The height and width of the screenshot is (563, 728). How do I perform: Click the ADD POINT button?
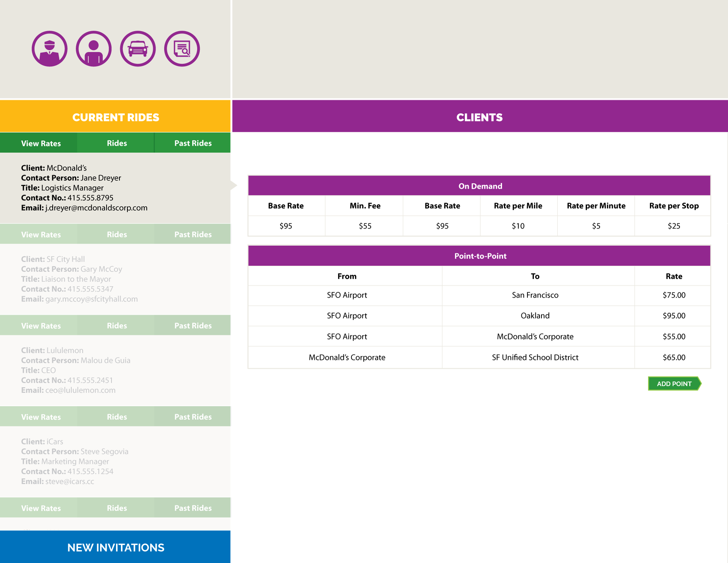674,384
